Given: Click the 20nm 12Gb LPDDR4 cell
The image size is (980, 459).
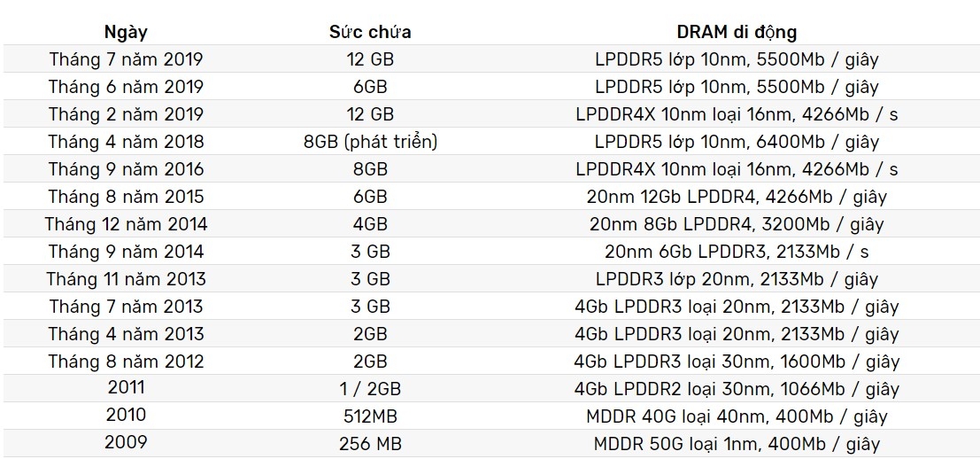Looking at the screenshot, I should pyautogui.click(x=737, y=197).
